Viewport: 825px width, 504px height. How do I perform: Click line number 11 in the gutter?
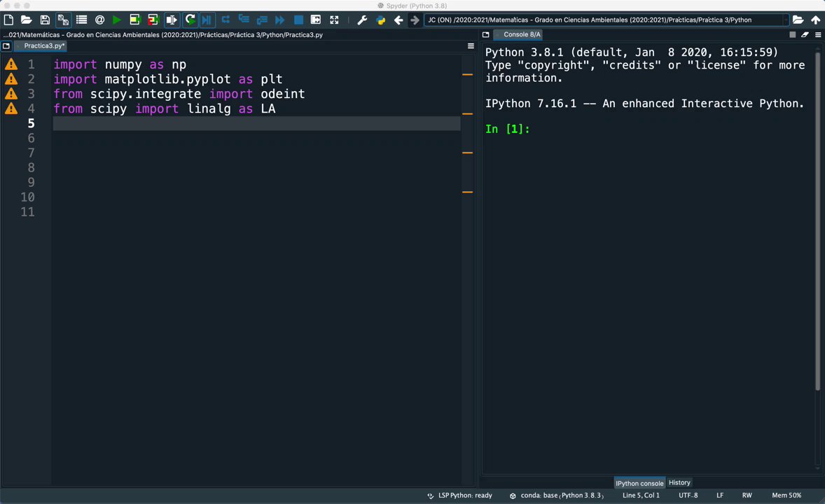pos(27,212)
